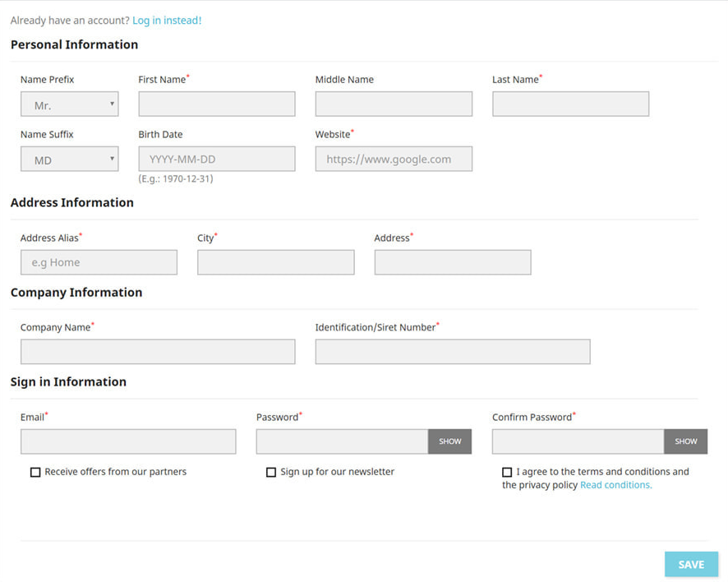728x582 pixels.
Task: Enable Sign up for our newsletter
Action: (x=271, y=473)
